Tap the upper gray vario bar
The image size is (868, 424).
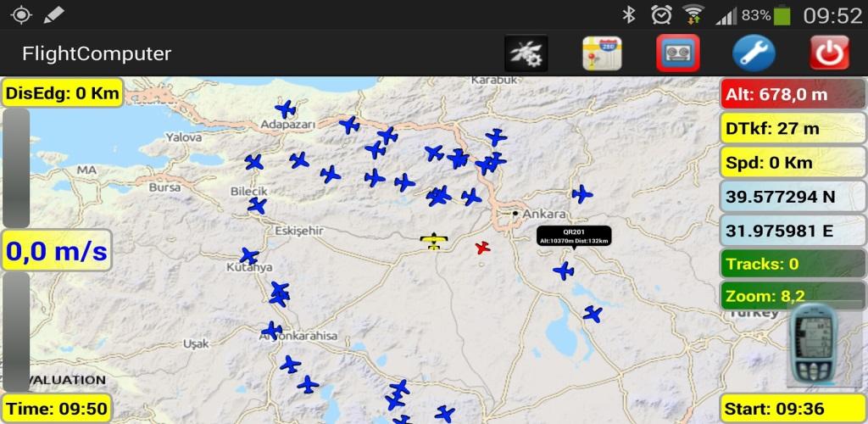click(x=16, y=168)
